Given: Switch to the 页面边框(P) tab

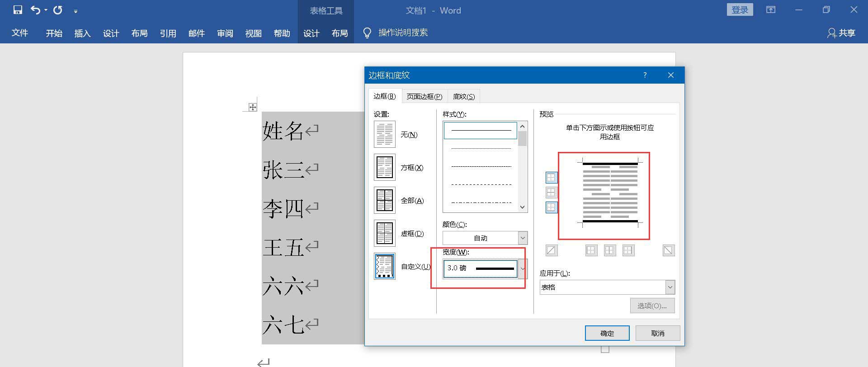Looking at the screenshot, I should pyautogui.click(x=424, y=96).
